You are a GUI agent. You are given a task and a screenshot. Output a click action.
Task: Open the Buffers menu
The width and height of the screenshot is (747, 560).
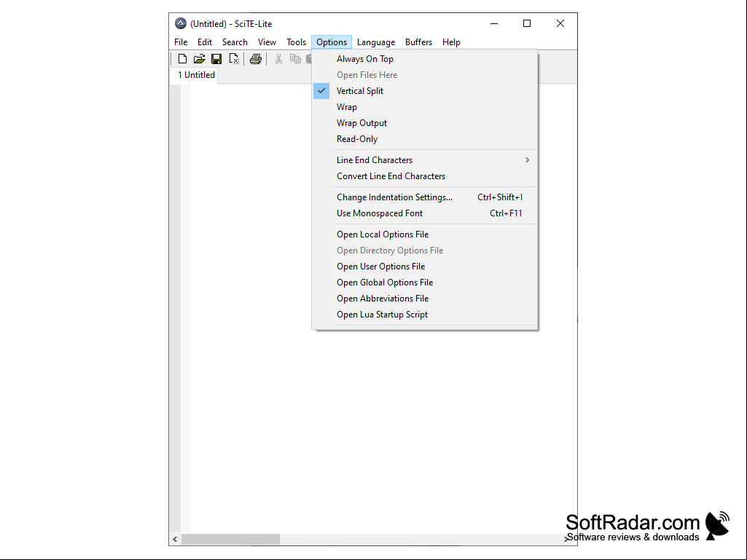tap(419, 42)
